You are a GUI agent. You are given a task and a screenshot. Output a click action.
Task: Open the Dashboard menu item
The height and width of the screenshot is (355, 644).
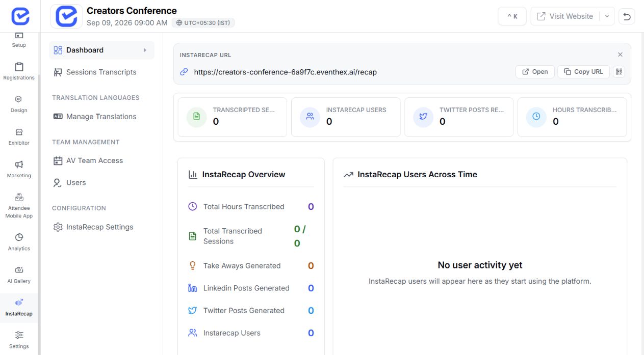click(x=101, y=50)
